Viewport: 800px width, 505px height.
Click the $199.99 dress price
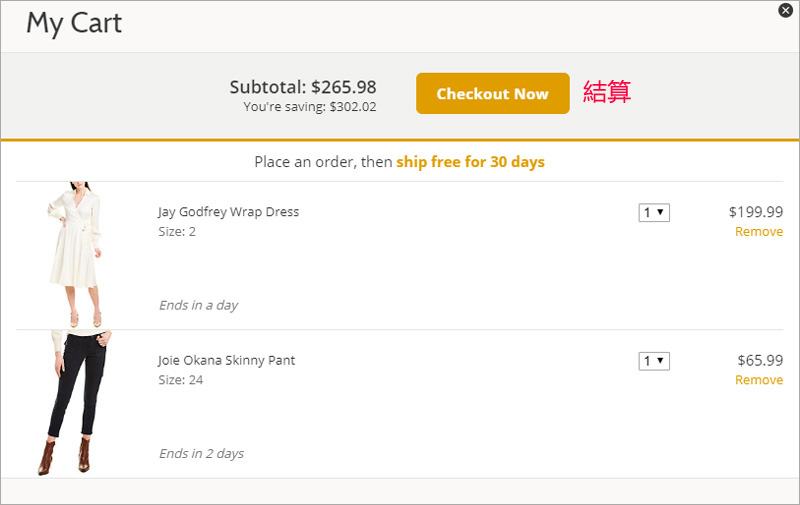coord(756,212)
